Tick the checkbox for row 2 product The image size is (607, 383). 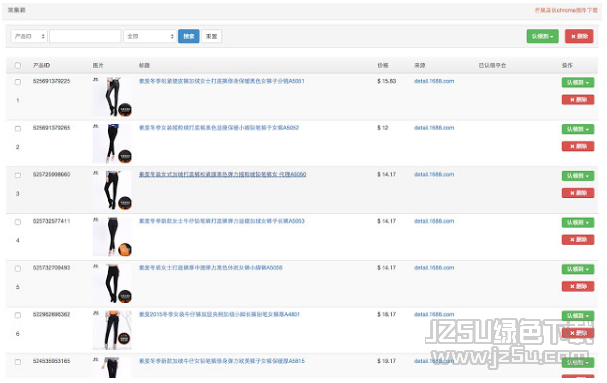[x=18, y=129]
